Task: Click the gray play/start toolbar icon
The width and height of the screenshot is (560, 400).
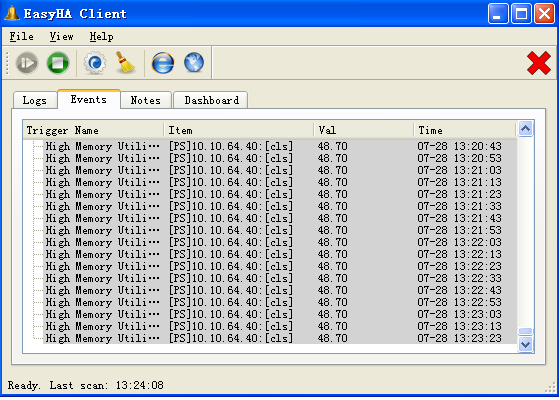Action: pos(27,63)
